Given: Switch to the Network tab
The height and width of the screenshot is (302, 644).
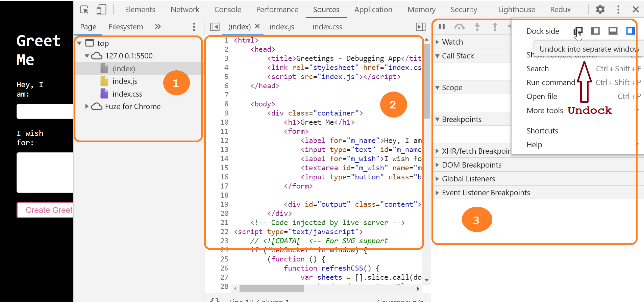Looking at the screenshot, I should 185,9.
